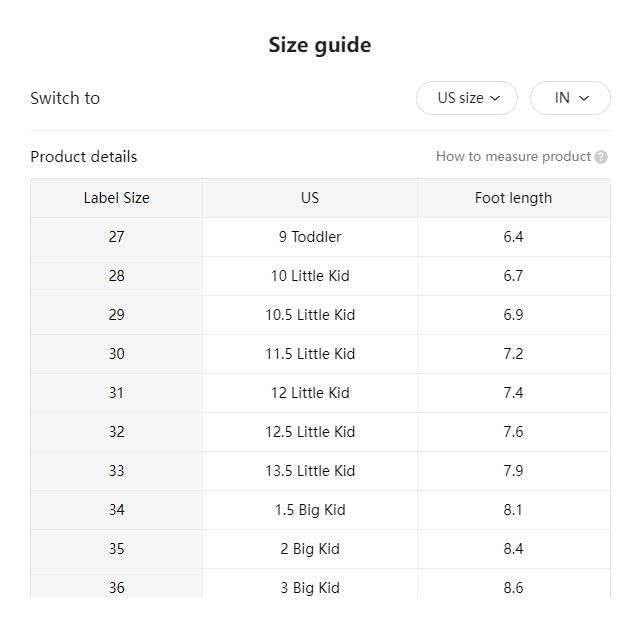Select label size 35 cell
Image resolution: width=617 pixels, height=623 pixels.
click(x=116, y=549)
